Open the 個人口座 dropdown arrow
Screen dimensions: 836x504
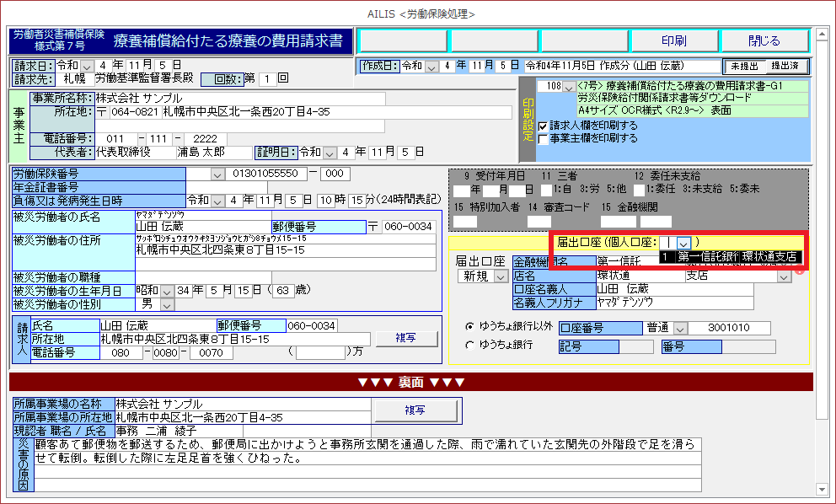pyautogui.click(x=684, y=243)
